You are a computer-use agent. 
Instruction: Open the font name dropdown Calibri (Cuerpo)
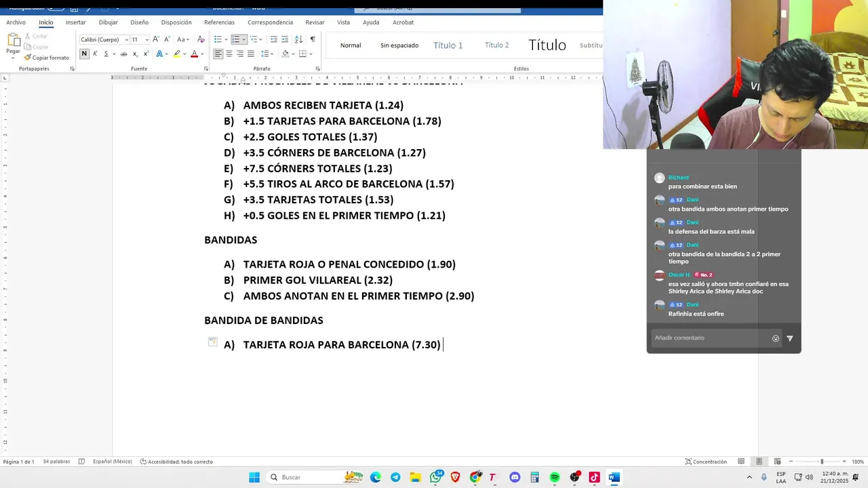click(126, 40)
